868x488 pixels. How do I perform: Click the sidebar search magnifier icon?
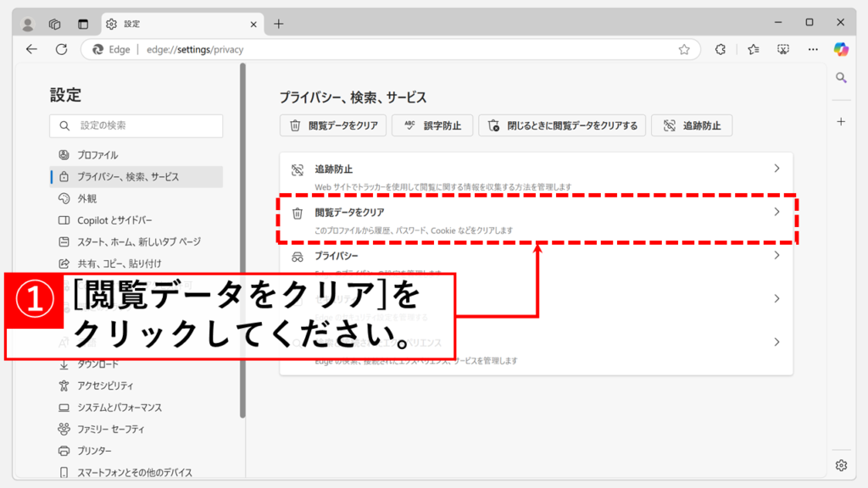click(x=841, y=78)
